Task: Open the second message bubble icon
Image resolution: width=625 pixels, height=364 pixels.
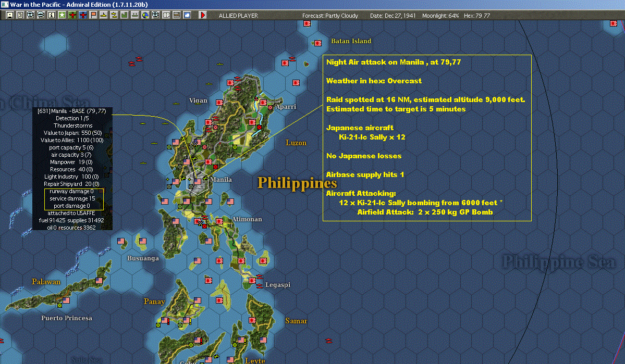Action: point(41,15)
